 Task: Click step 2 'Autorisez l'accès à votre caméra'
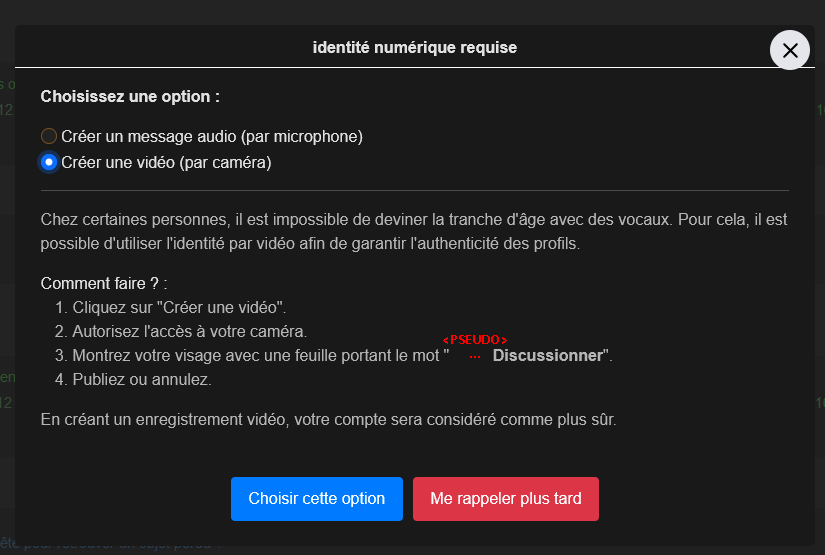181,331
